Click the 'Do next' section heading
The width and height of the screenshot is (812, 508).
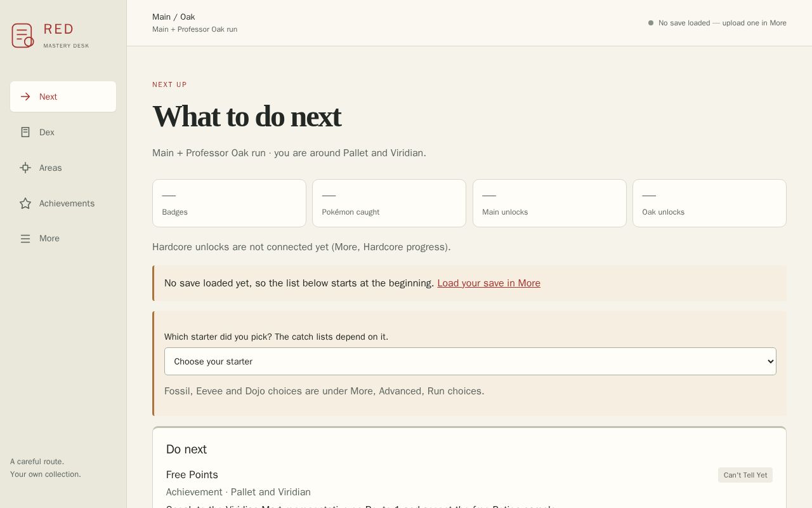[x=187, y=450]
